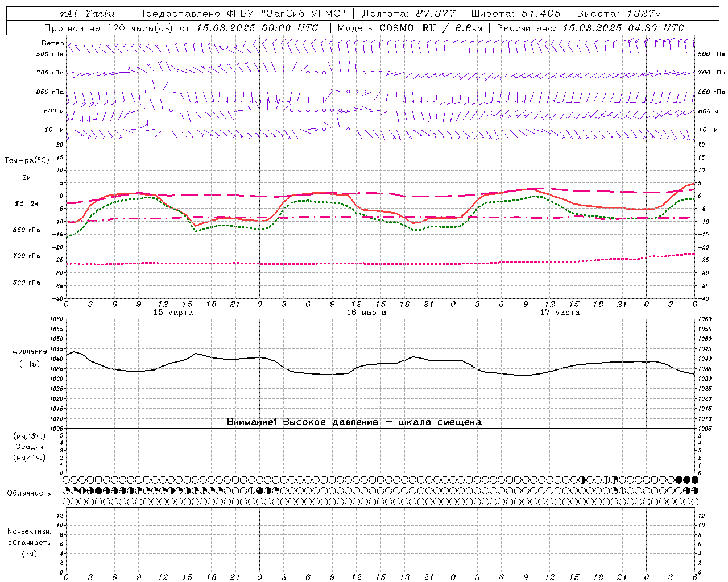Click the 'Осадки' precipitation label
The width and height of the screenshot is (728, 582).
click(x=30, y=447)
